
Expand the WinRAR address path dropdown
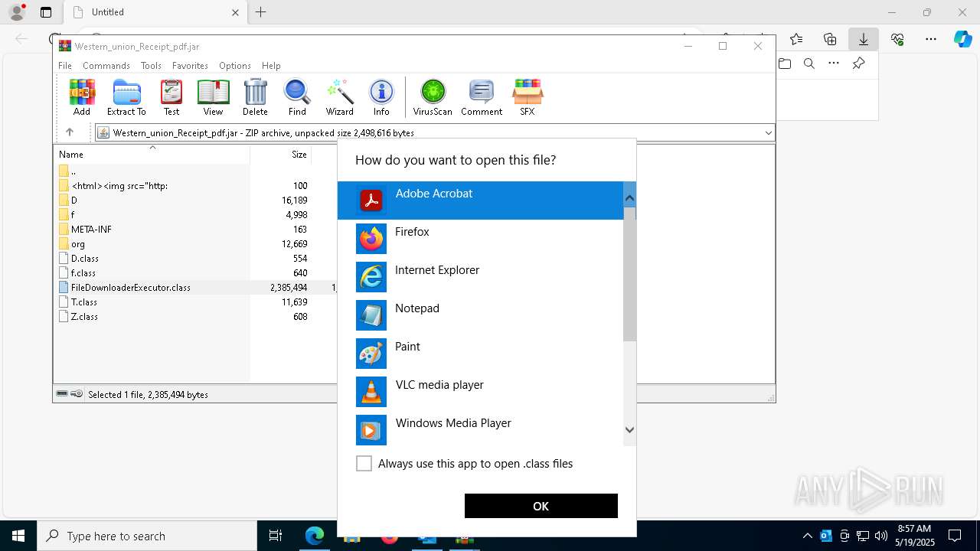click(768, 132)
